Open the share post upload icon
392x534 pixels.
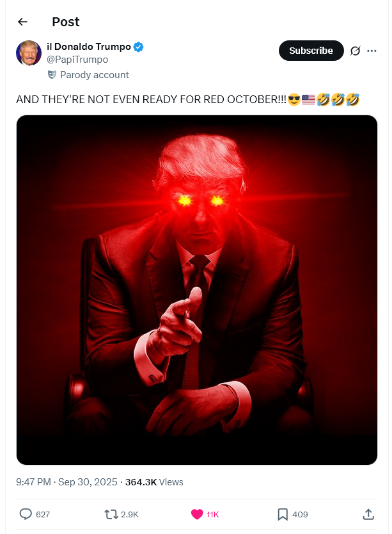[368, 514]
